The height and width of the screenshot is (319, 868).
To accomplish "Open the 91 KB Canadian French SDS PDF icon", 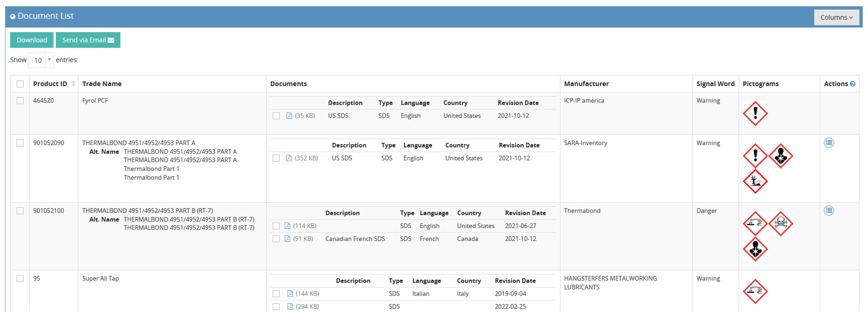I will (288, 239).
